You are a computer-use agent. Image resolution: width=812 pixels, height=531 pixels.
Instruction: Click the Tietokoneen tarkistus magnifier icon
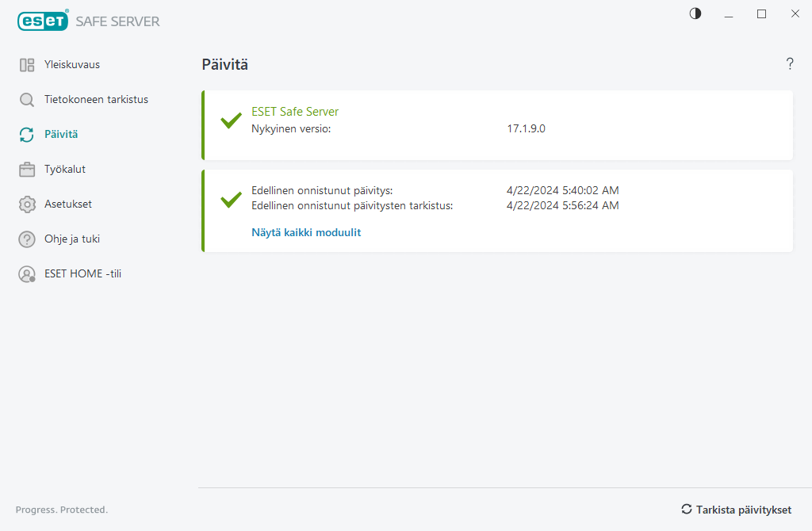click(27, 100)
